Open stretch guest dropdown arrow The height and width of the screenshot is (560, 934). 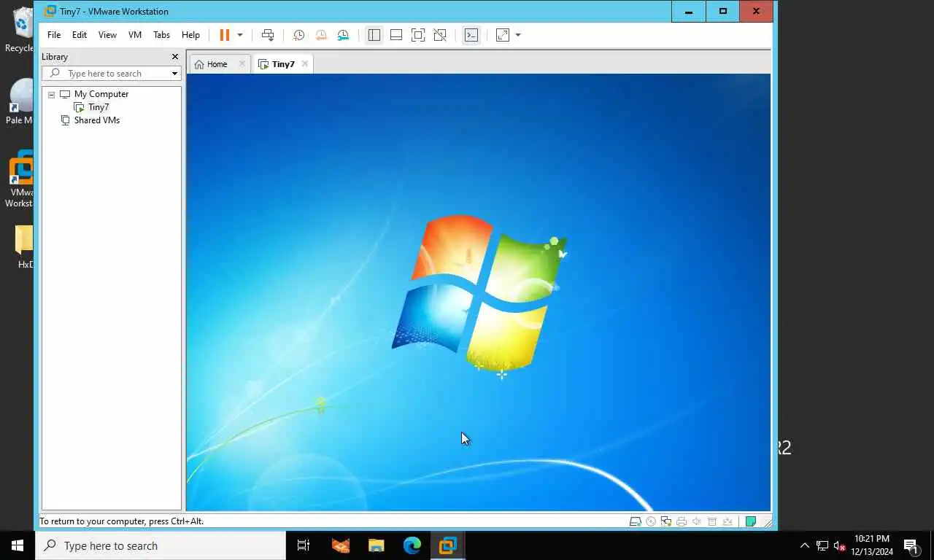518,35
